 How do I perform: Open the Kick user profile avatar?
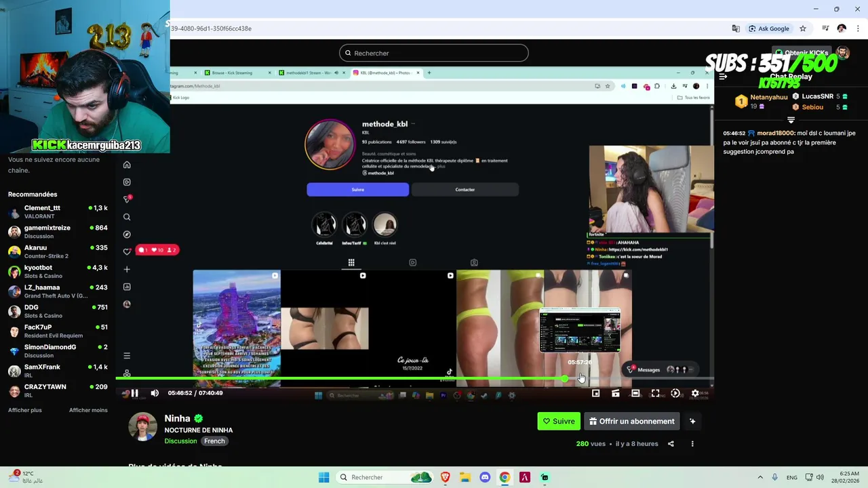coord(843,53)
